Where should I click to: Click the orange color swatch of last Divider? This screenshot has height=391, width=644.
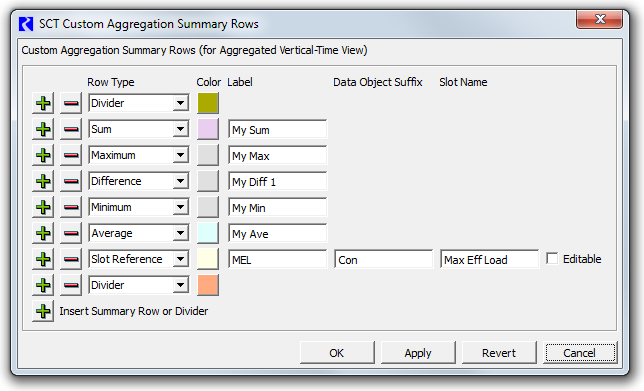point(208,285)
